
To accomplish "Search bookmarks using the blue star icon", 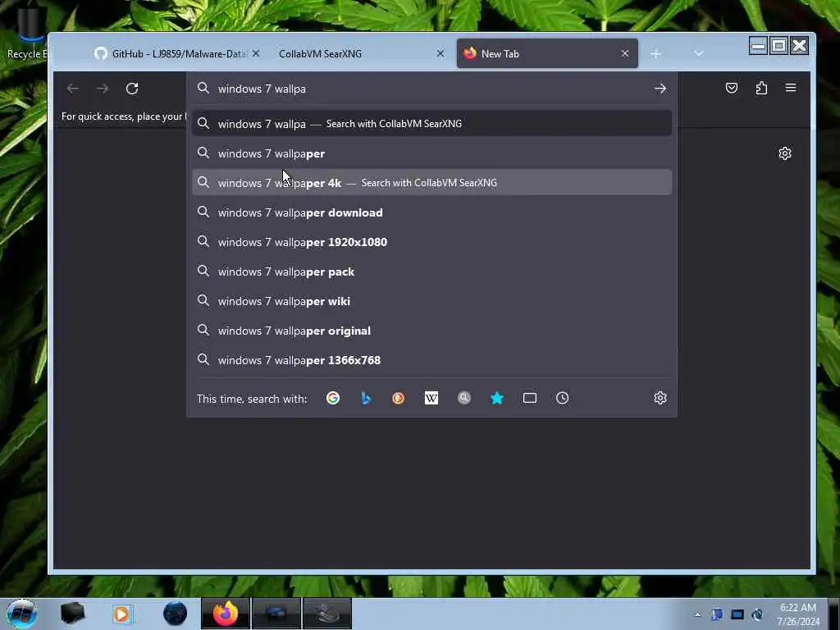I will [x=497, y=398].
